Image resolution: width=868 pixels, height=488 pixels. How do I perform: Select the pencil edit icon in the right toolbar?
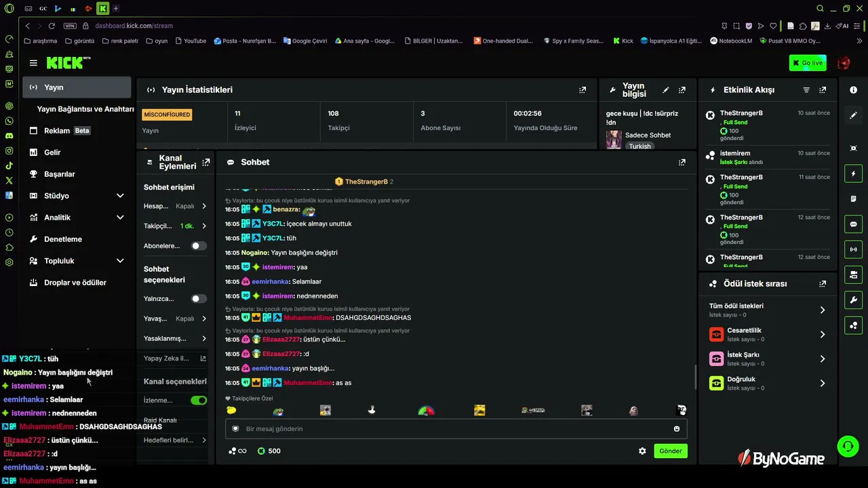(x=853, y=116)
